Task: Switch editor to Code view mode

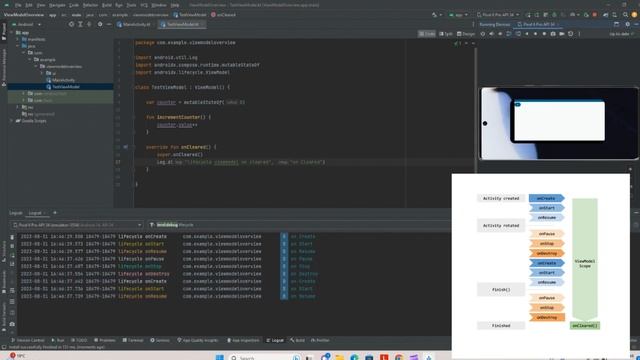Action: [x=427, y=34]
